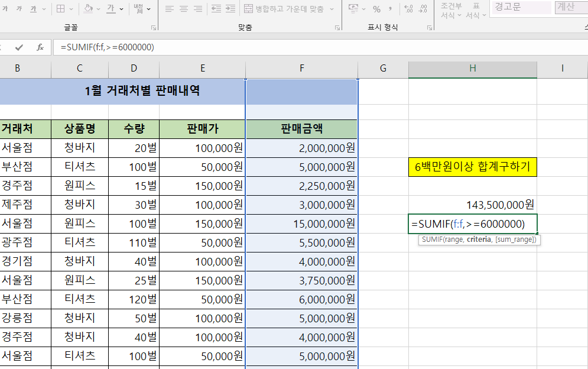Click the 강릉점 cell
The width and height of the screenshot is (588, 369).
(25, 318)
